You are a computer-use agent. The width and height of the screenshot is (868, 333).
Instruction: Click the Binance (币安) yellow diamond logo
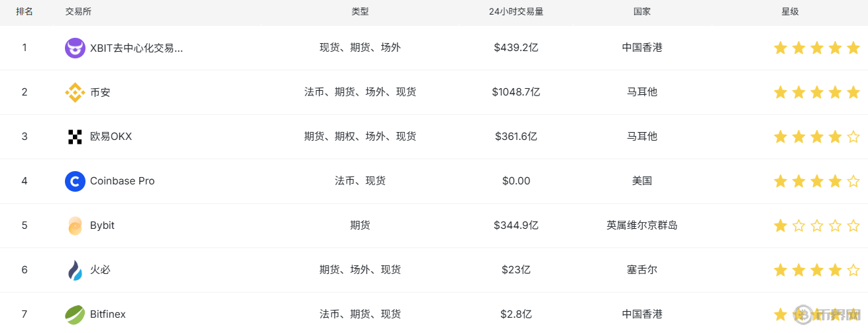point(75,92)
